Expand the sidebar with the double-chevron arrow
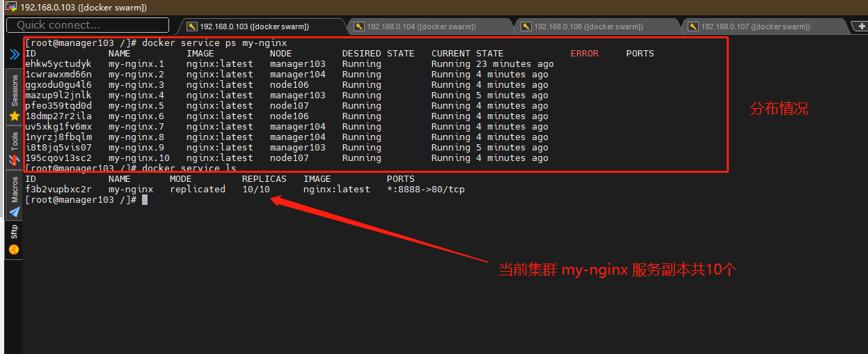868x354 pixels. (14, 54)
